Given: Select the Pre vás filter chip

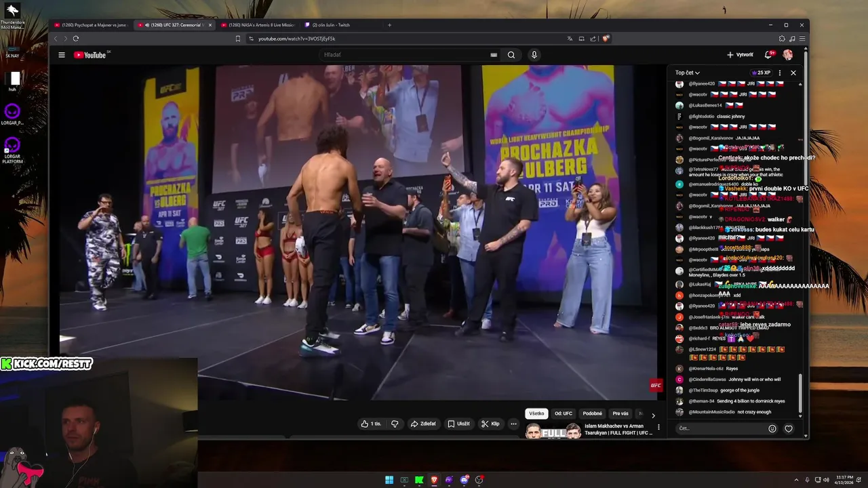Looking at the screenshot, I should [620, 413].
